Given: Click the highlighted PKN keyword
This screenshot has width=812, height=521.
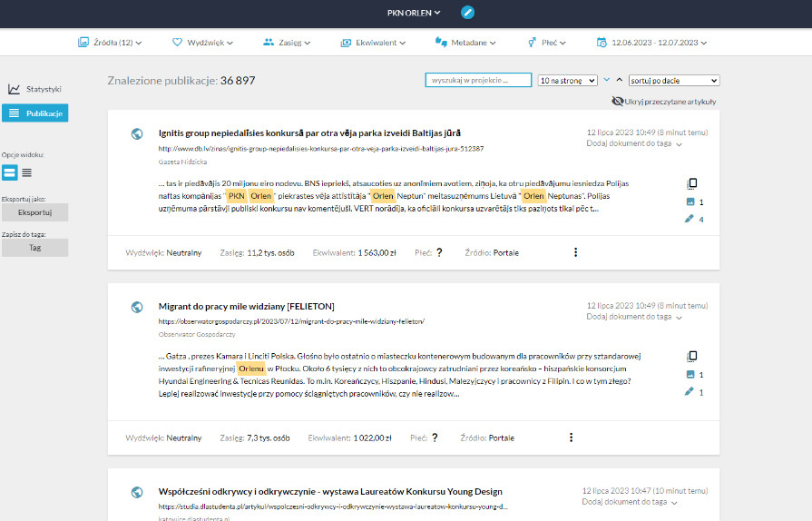Looking at the screenshot, I should [236, 196].
